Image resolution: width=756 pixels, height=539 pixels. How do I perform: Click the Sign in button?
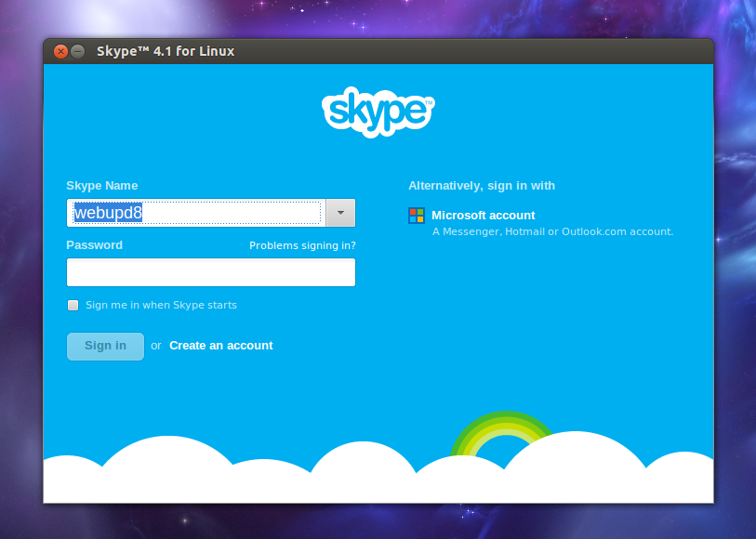click(105, 346)
